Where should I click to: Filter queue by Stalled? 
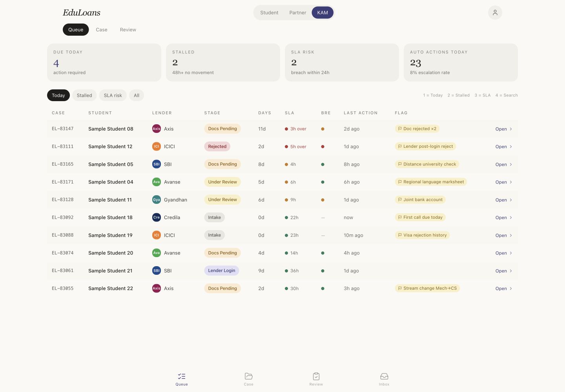(84, 95)
